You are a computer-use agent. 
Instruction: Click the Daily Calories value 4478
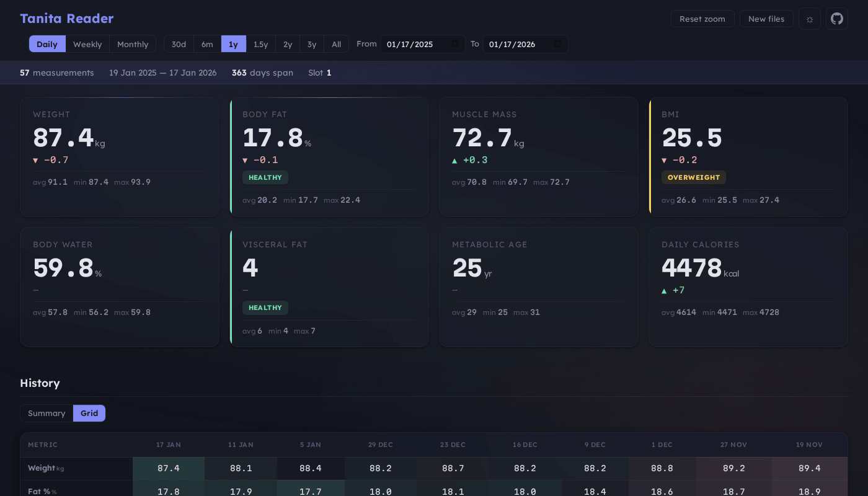click(691, 268)
